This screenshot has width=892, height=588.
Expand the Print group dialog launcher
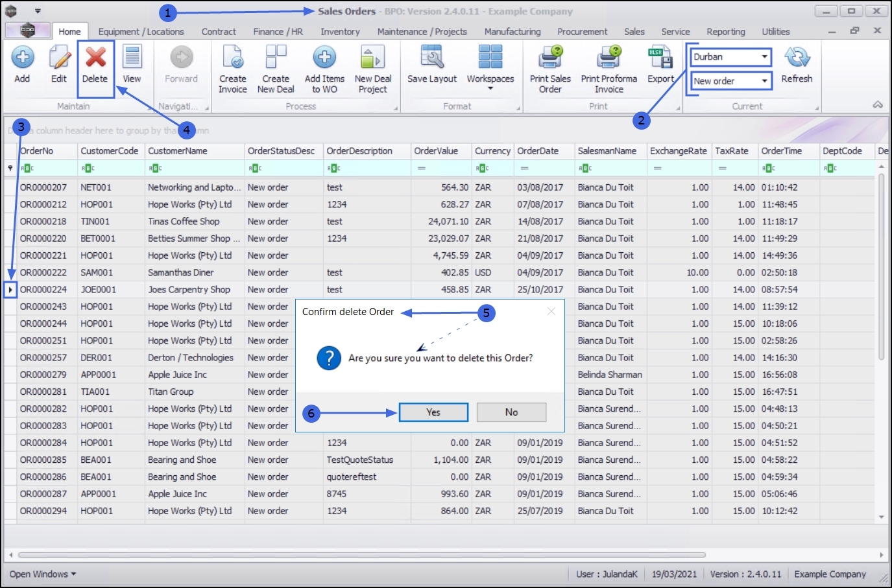click(678, 108)
